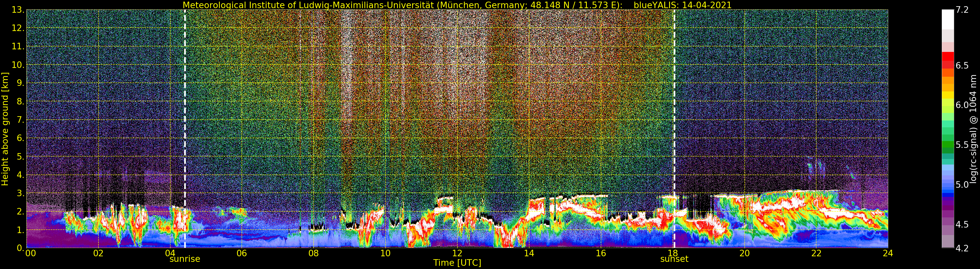
Task: Click the colorbar tick value 7.2
Action: [962, 10]
